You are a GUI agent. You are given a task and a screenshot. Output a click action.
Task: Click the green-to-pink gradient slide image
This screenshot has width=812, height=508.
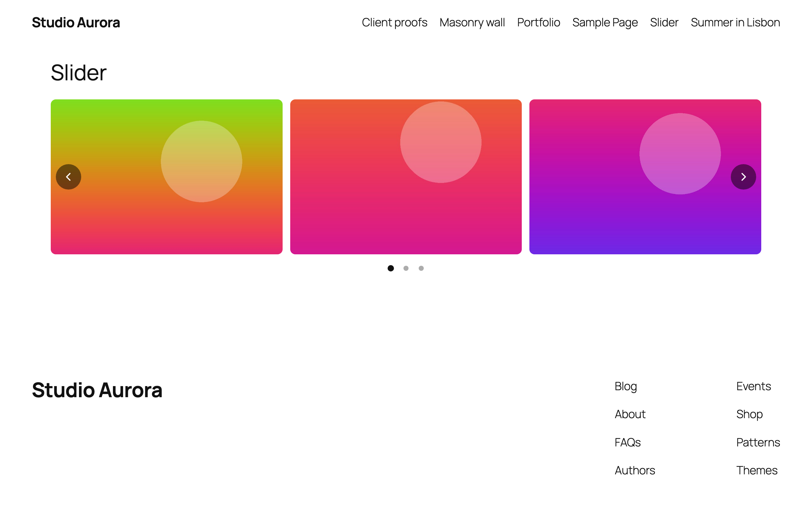[x=167, y=177]
